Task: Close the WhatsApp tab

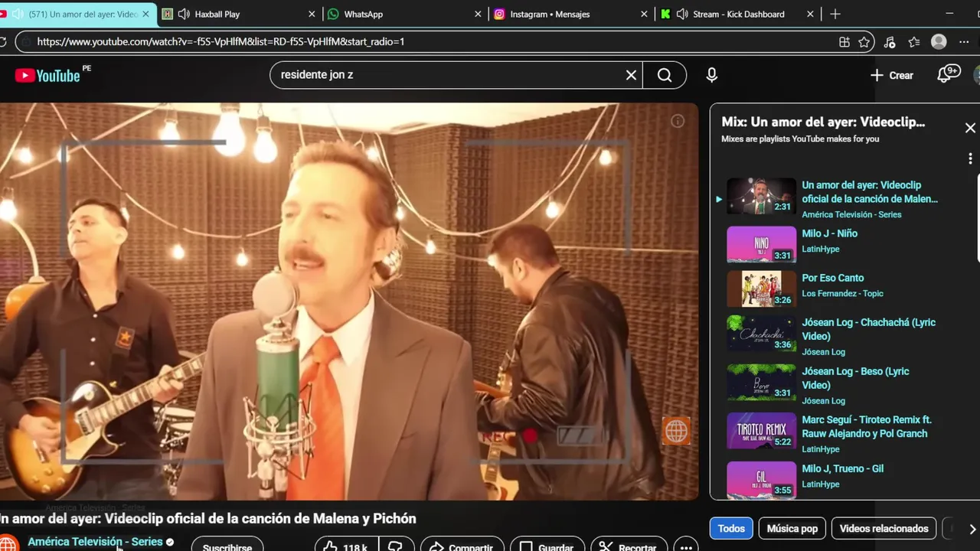Action: point(478,14)
